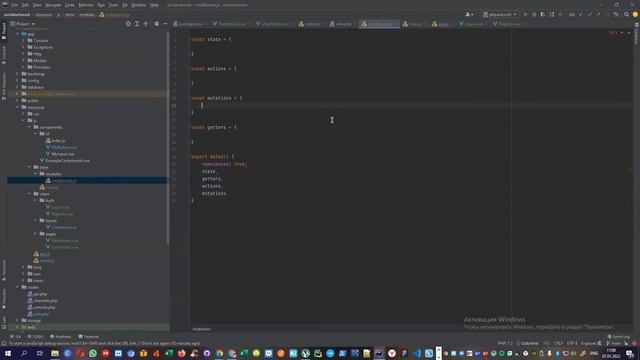Click the Undo arrow in the toolbar
Screen dimensions: 640x360
point(616,14)
